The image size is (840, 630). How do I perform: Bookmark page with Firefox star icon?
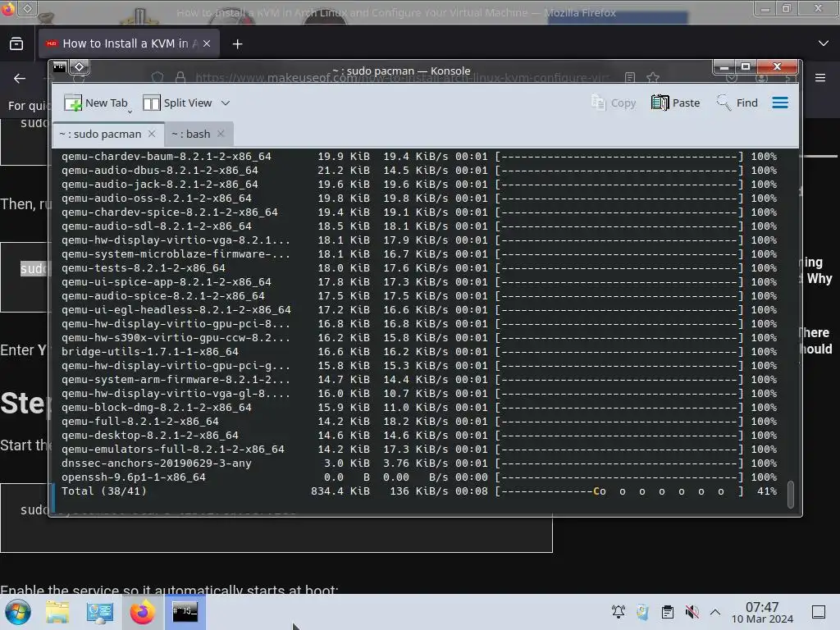tap(652, 78)
